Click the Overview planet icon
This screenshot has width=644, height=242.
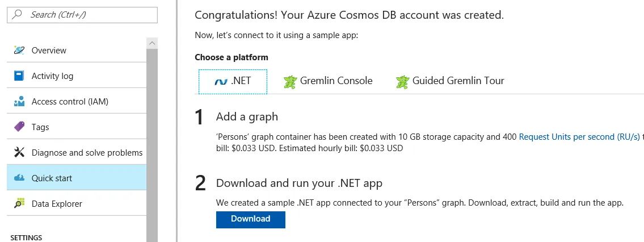point(19,50)
